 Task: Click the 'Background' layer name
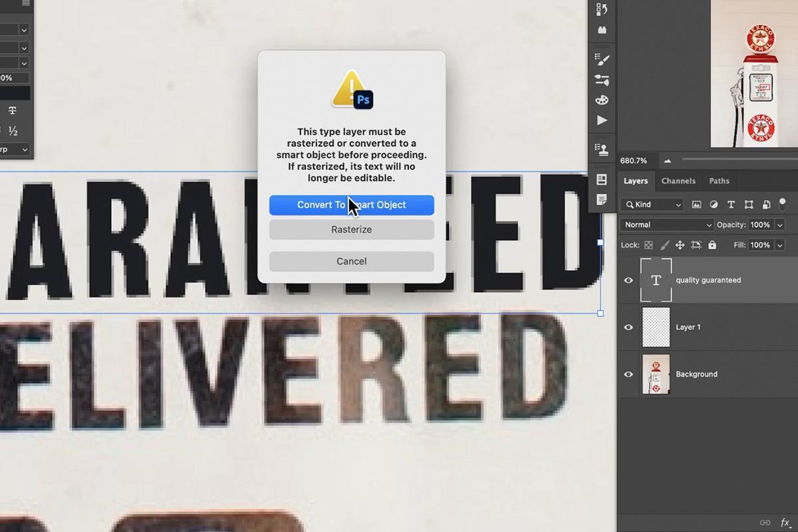pos(696,374)
